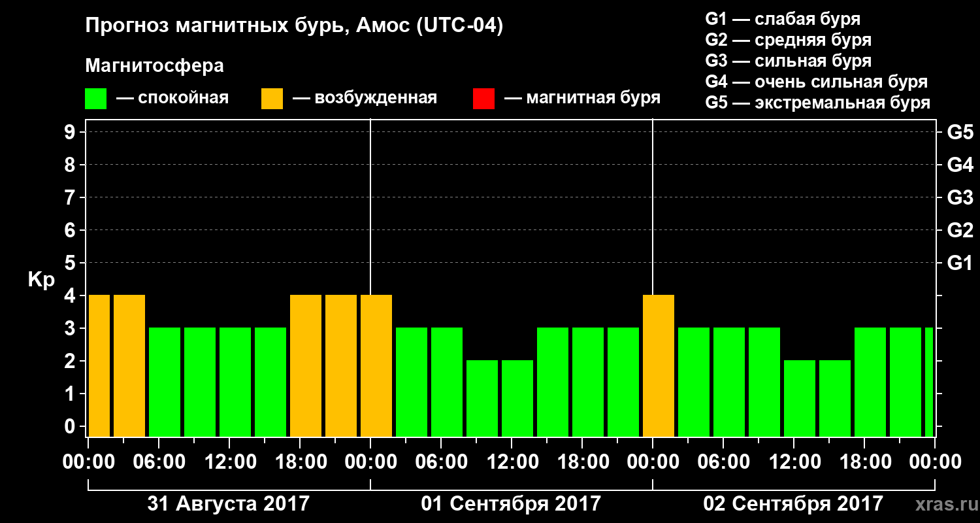Click the '12:00' time label for 01 Сентября

coord(512,462)
